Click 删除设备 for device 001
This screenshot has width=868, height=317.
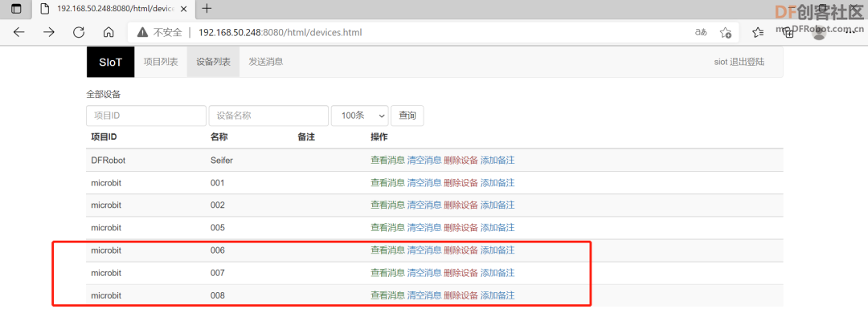tap(461, 182)
